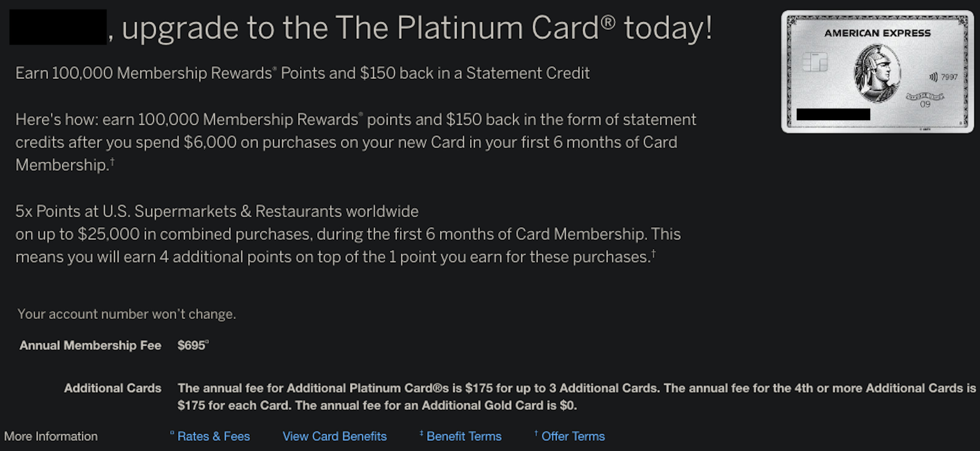
Task: Click the Centurion portrait on the card
Action: (x=877, y=73)
